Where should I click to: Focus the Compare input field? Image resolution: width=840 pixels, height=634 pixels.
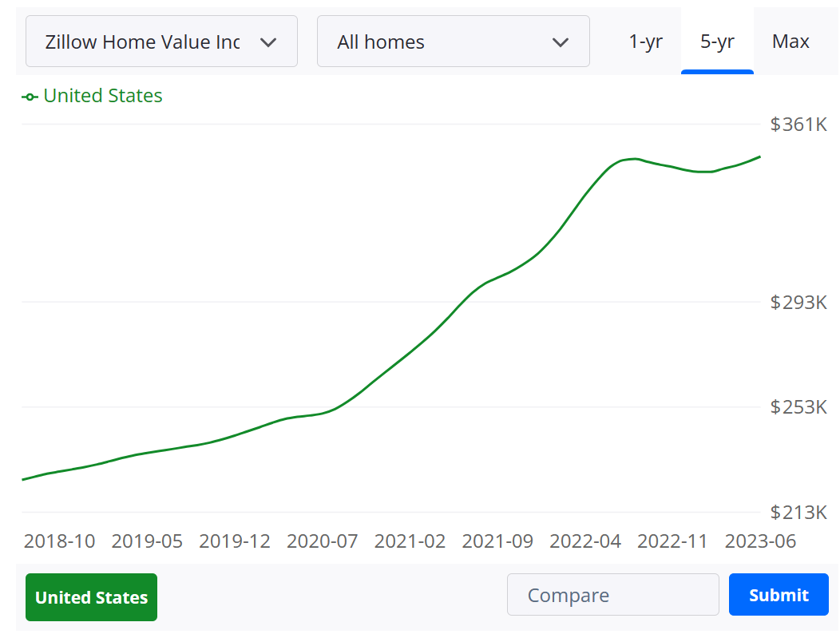tap(612, 596)
